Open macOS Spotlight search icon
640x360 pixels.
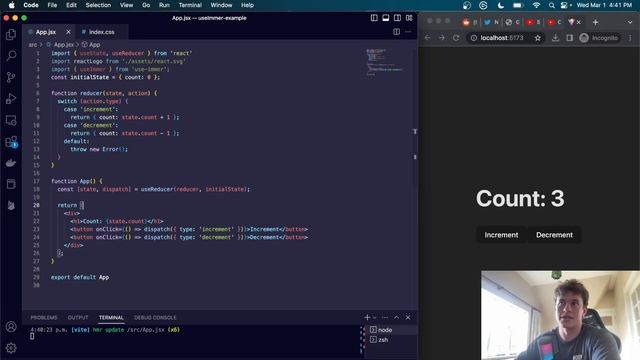click(551, 5)
